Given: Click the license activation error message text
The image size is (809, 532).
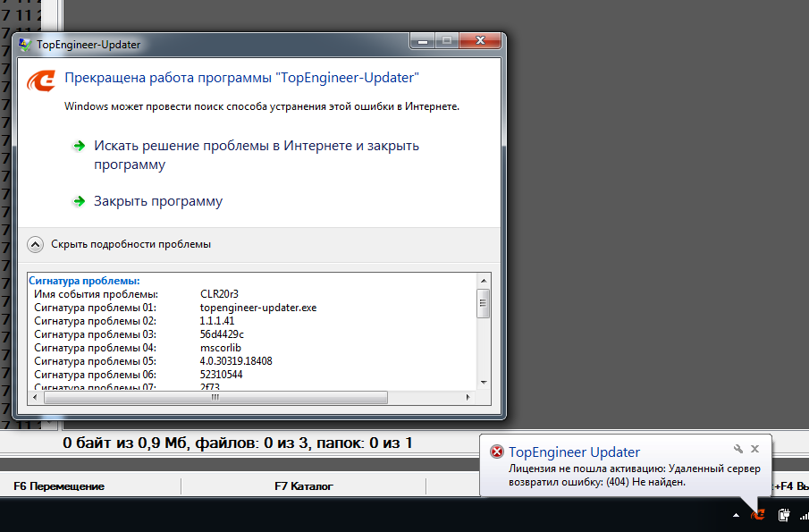Looking at the screenshot, I should [x=635, y=476].
